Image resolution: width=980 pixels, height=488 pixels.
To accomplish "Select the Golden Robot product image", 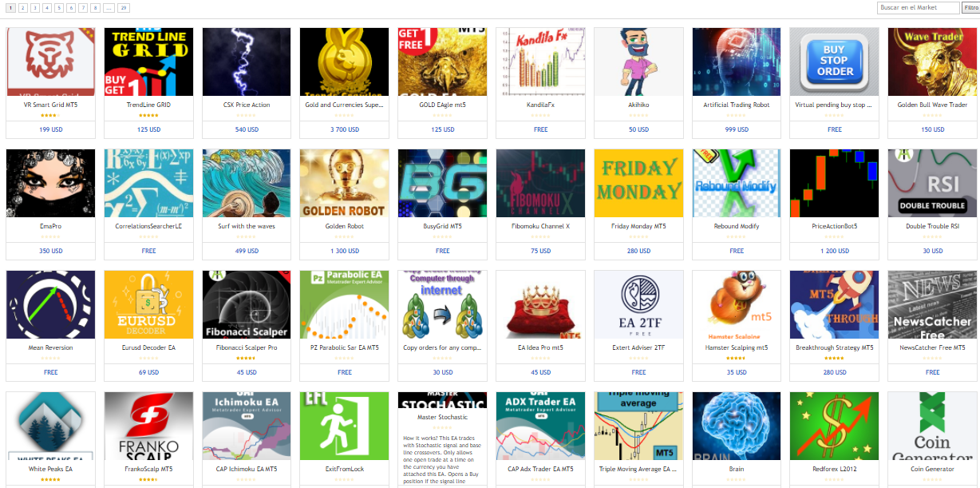I will (344, 183).
